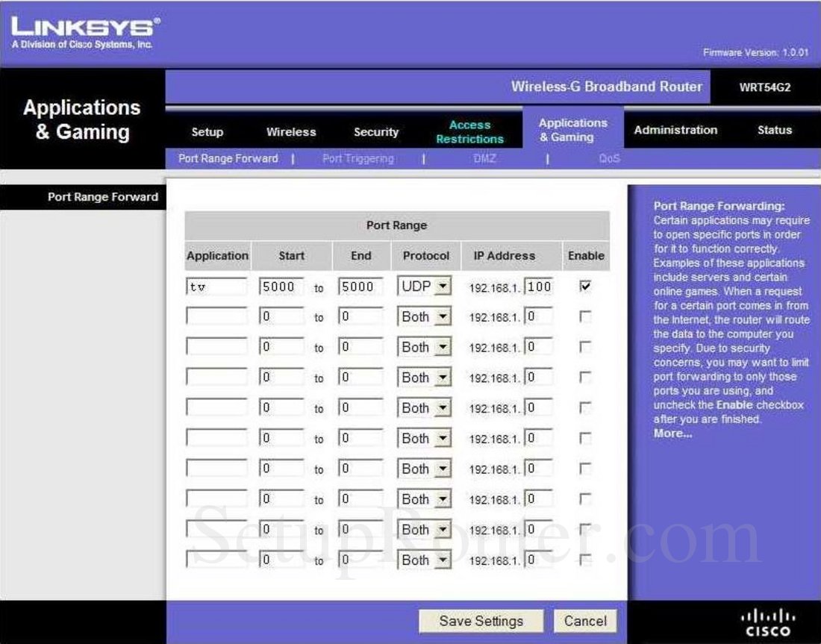The width and height of the screenshot is (821, 644).
Task: Open the DMZ subtab
Action: (x=485, y=158)
